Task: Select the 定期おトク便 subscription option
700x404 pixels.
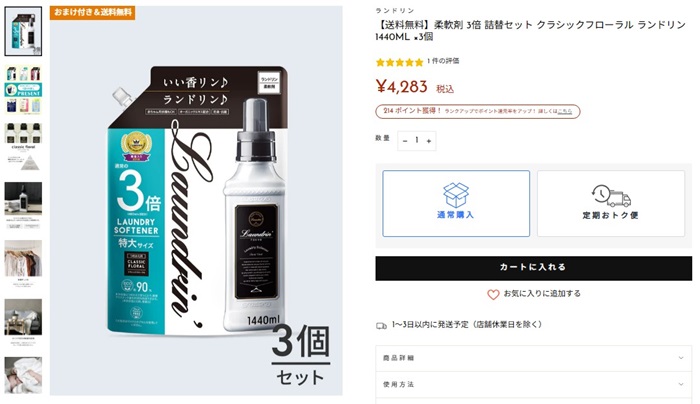Action: coord(611,203)
